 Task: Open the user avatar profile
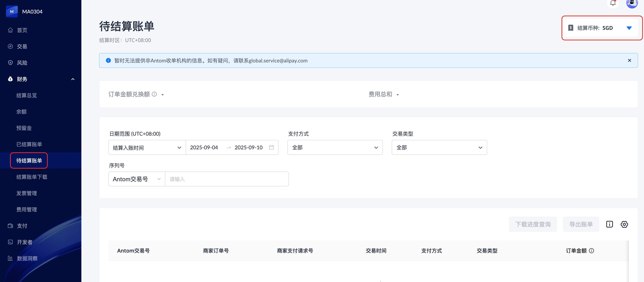point(632,3)
